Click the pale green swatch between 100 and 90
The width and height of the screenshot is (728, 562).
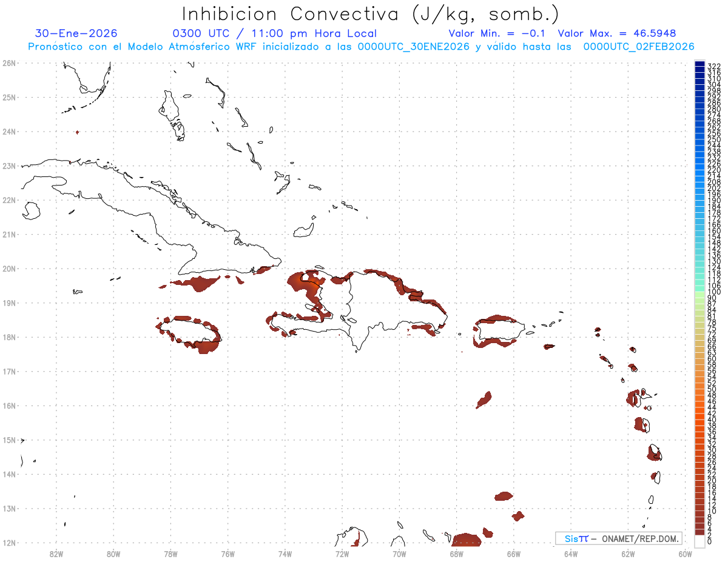(x=699, y=294)
